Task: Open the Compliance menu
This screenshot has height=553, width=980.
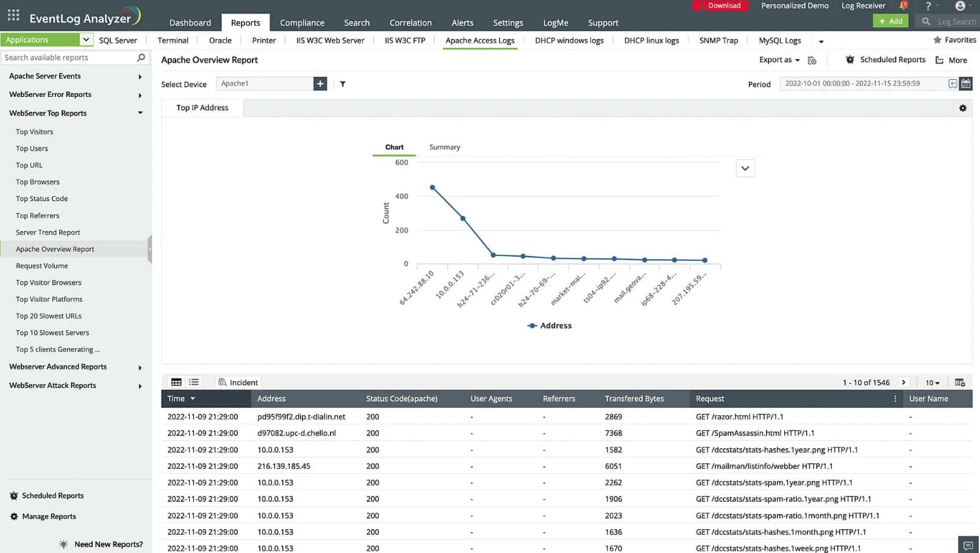Action: pos(302,23)
